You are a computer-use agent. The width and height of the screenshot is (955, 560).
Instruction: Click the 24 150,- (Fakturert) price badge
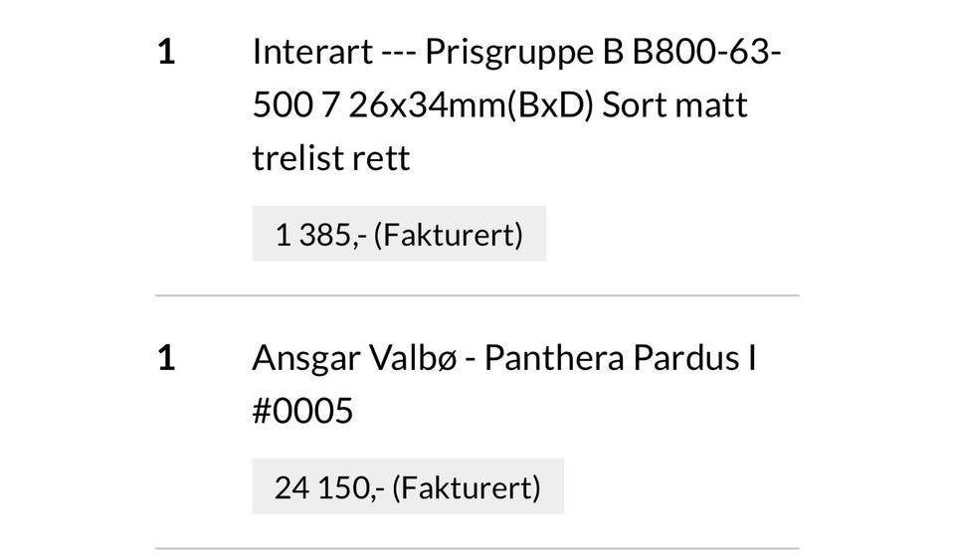pos(408,487)
